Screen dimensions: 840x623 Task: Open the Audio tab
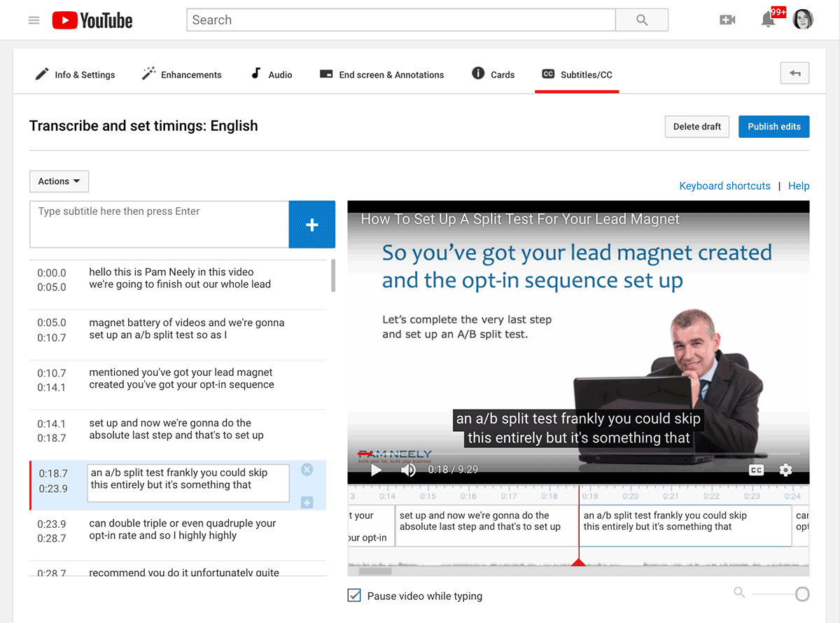tap(272, 74)
